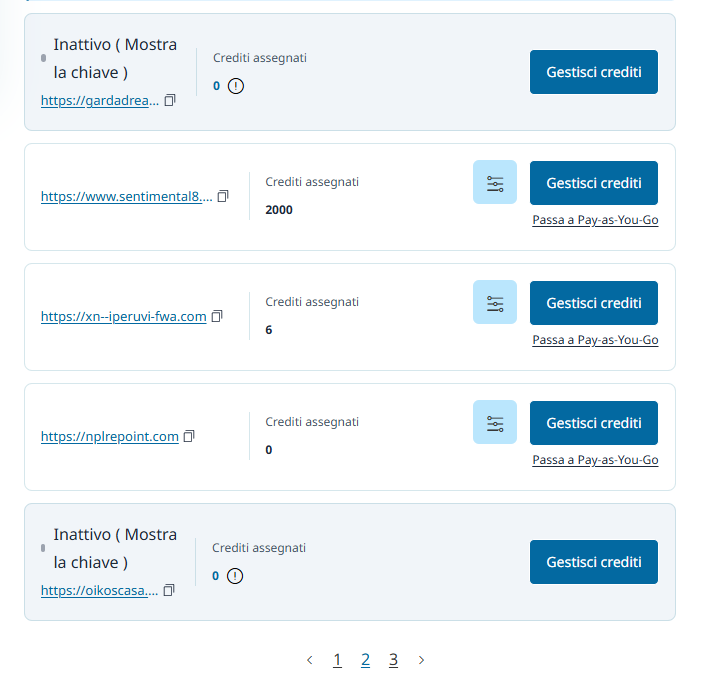Copy the nplrepoint.com URL

(x=189, y=436)
